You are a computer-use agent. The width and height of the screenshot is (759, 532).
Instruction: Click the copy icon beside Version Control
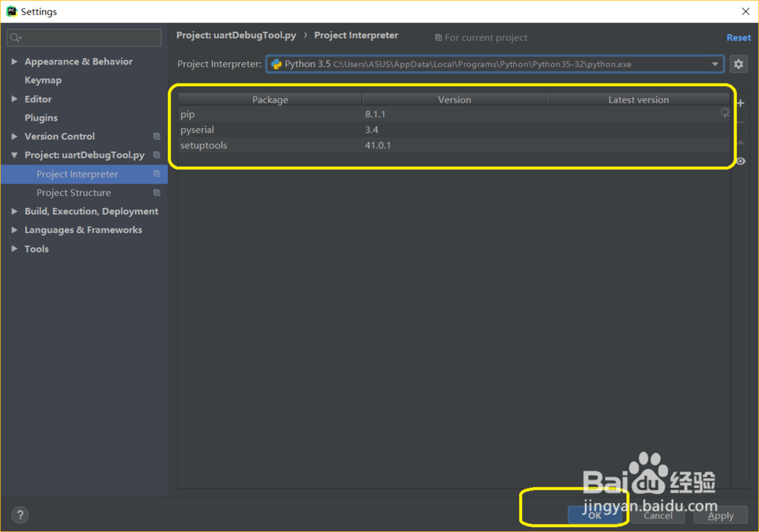[x=156, y=137]
